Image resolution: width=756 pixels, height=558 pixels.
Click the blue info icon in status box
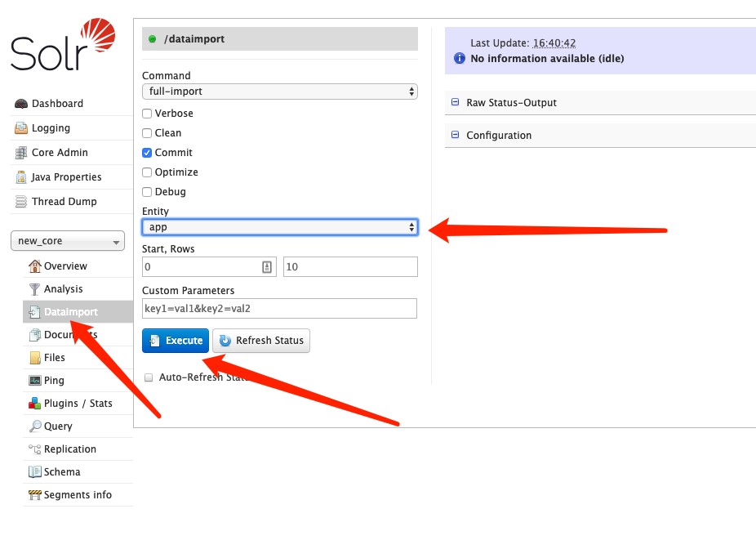[x=460, y=58]
